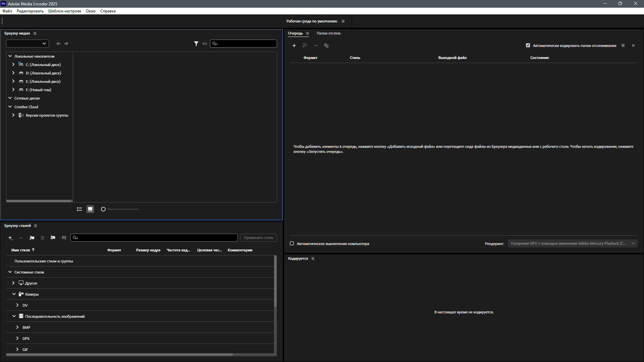644x362 pixels.
Task: Expand the F: (Новый том) node
Action: click(x=13, y=89)
